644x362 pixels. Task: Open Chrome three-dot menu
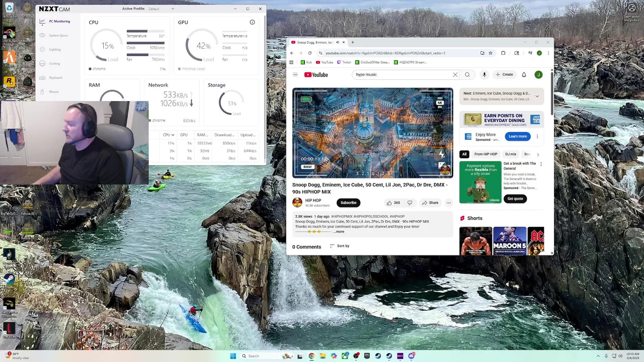point(548,53)
